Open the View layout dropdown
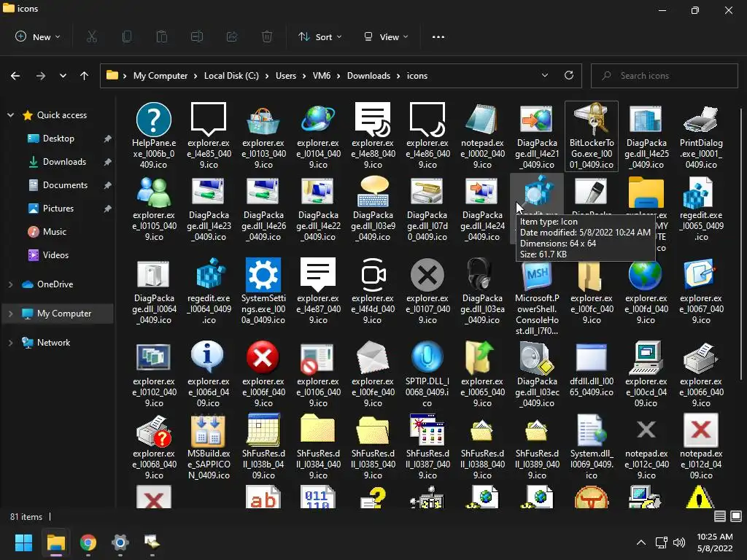 tap(387, 36)
